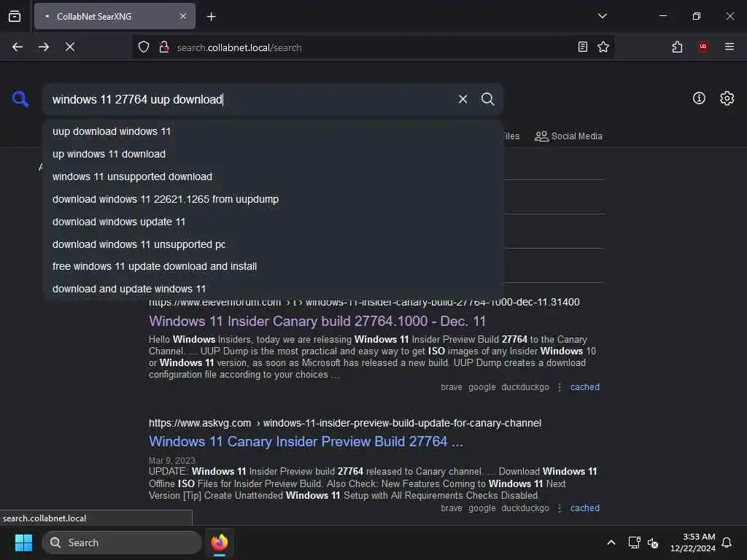Open network status tray icon
747x560 pixels.
click(x=634, y=542)
